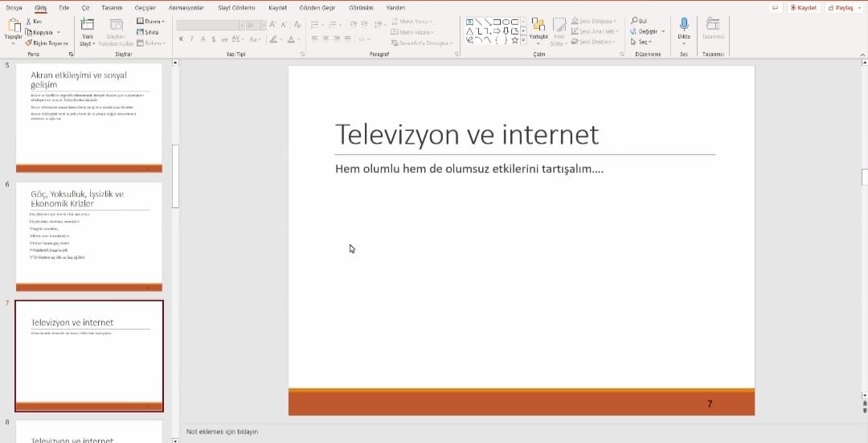Toggle strikethrough formatting

click(x=225, y=39)
